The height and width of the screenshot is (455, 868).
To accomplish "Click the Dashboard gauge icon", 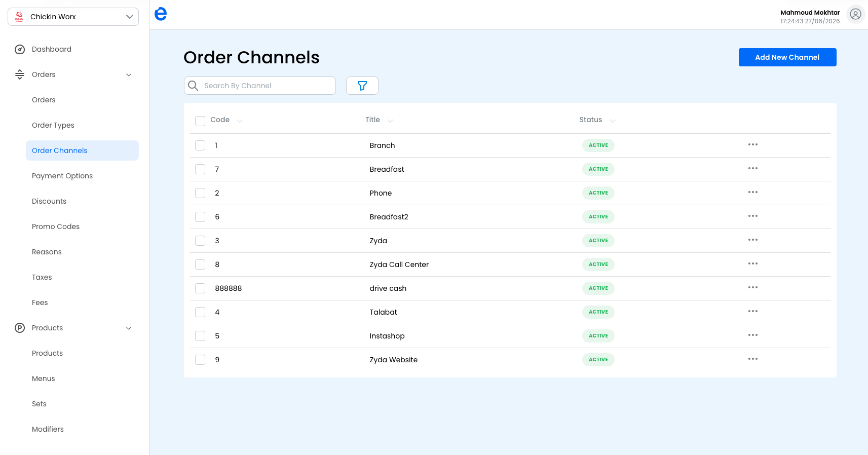I will click(20, 49).
